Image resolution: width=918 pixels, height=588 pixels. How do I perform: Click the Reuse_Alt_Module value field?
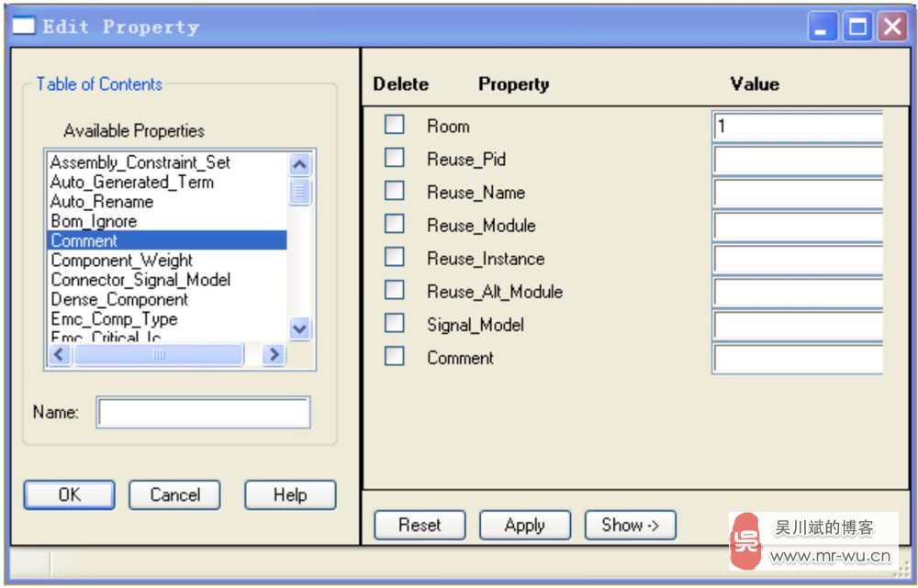pyautogui.click(x=798, y=292)
